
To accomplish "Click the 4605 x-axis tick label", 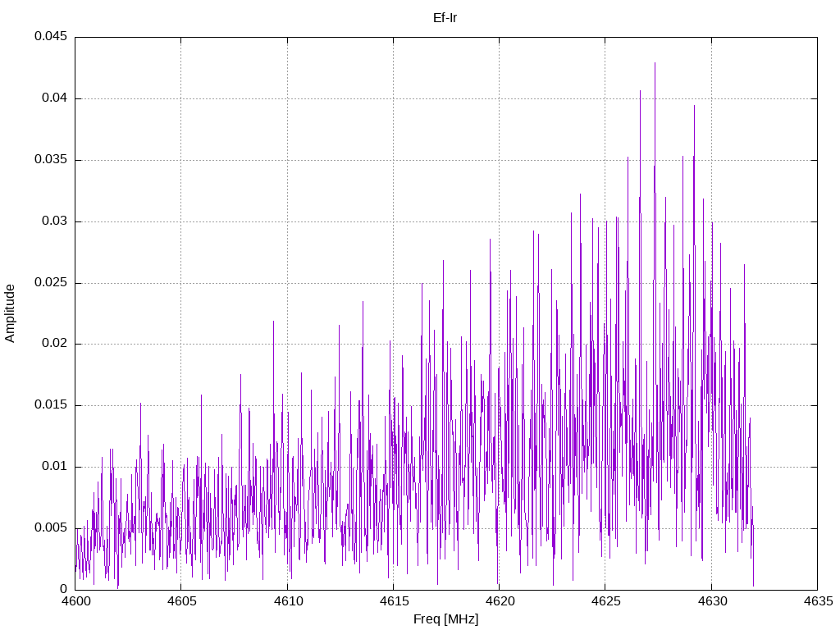I will [181, 601].
